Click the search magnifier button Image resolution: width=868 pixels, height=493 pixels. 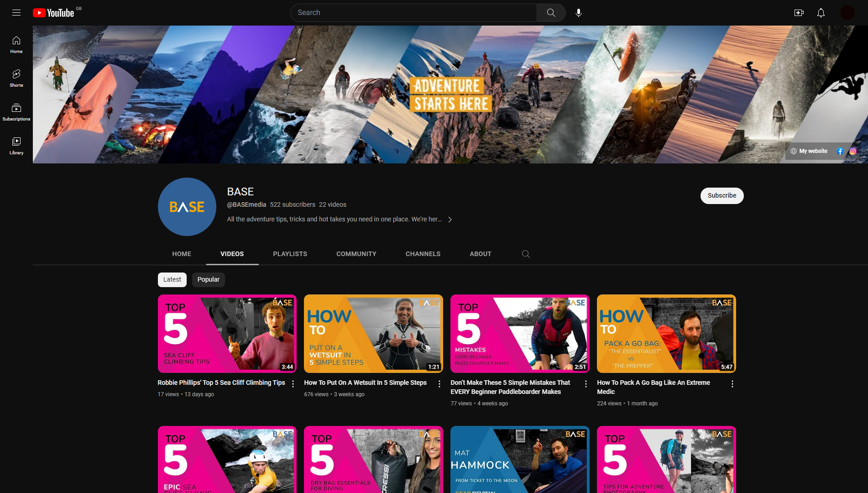(551, 13)
